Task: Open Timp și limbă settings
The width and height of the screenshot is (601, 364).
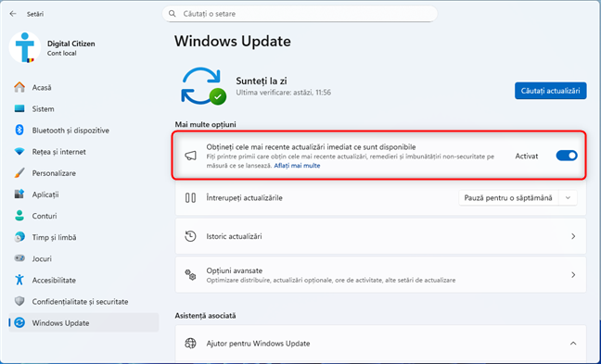Action: tap(83, 237)
